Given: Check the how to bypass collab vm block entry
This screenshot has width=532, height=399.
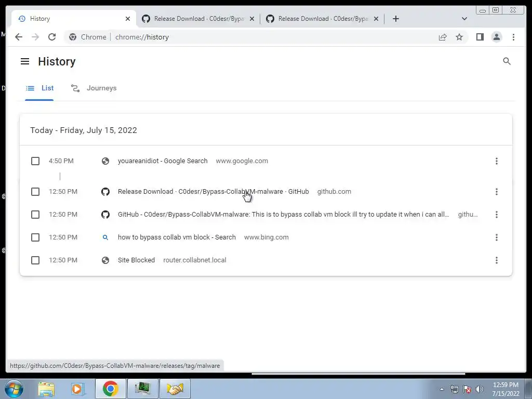Looking at the screenshot, I should (35, 237).
